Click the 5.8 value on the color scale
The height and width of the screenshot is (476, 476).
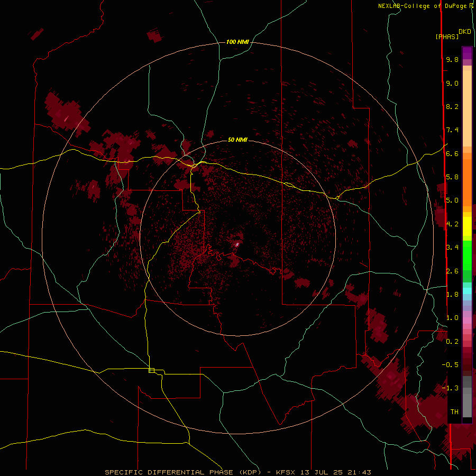click(x=452, y=177)
